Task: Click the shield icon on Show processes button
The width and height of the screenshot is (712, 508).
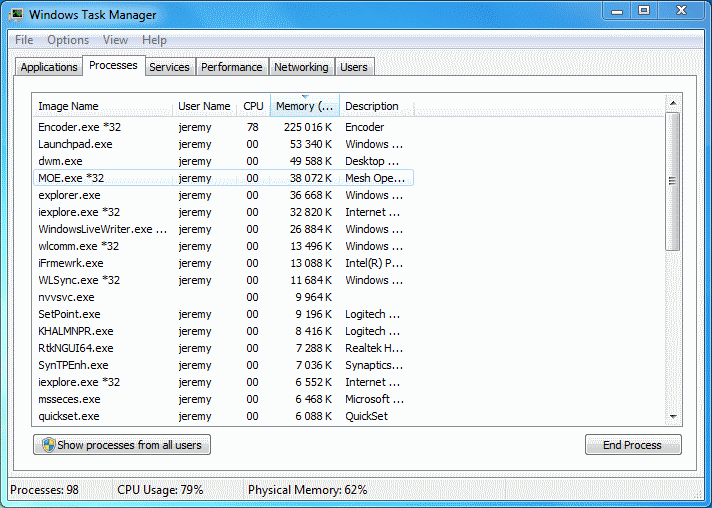Action: click(x=48, y=445)
